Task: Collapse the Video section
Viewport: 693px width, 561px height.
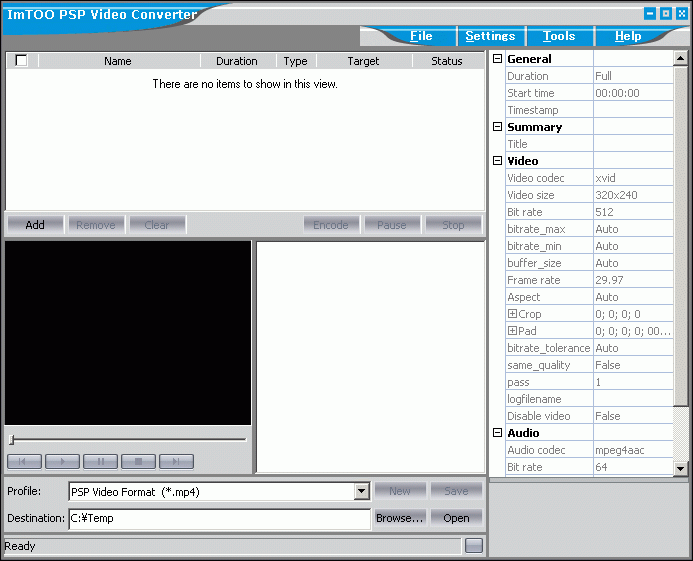Action: 498,160
